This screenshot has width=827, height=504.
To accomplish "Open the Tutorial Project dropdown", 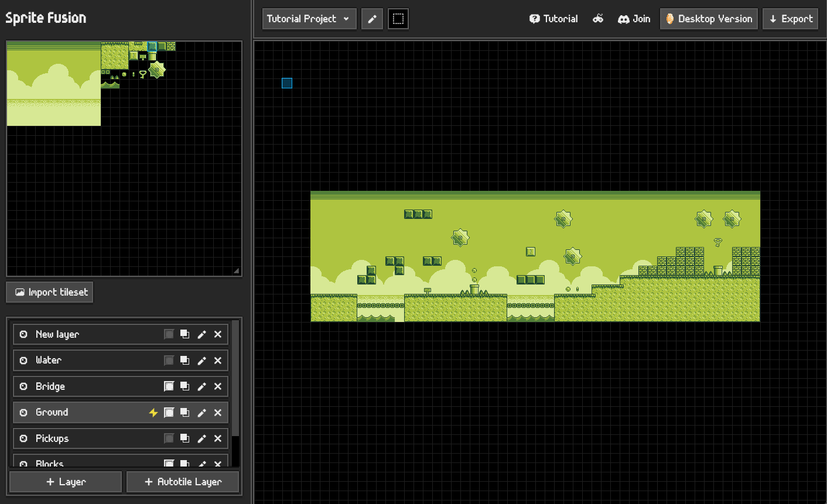I will click(x=309, y=18).
